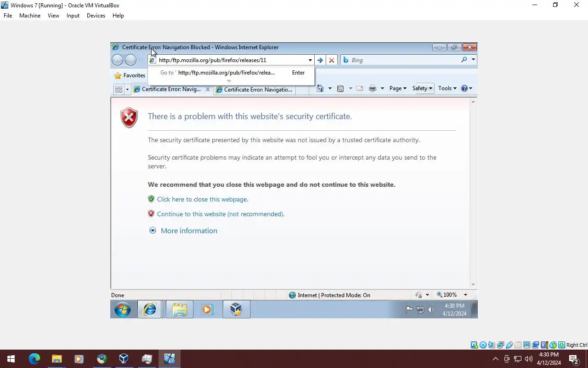Expand the autocomplete list with down chevron
This screenshot has width=588, height=368.
[x=229, y=81]
